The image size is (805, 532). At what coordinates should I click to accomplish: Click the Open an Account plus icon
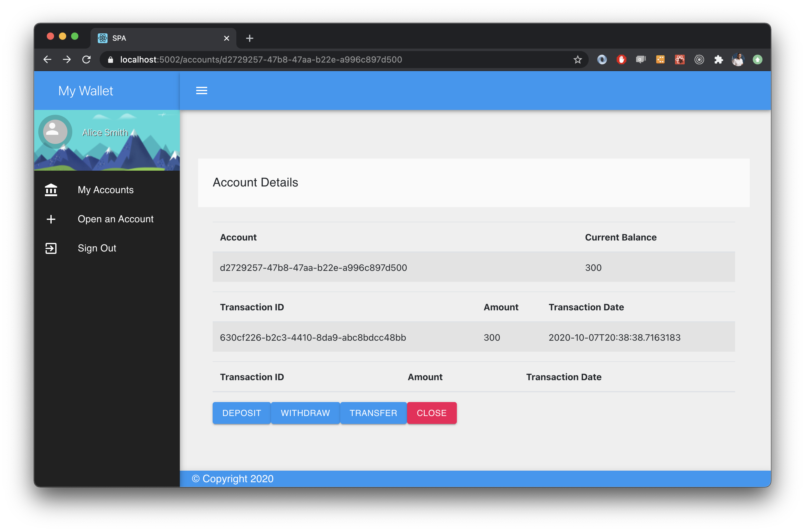[51, 219]
